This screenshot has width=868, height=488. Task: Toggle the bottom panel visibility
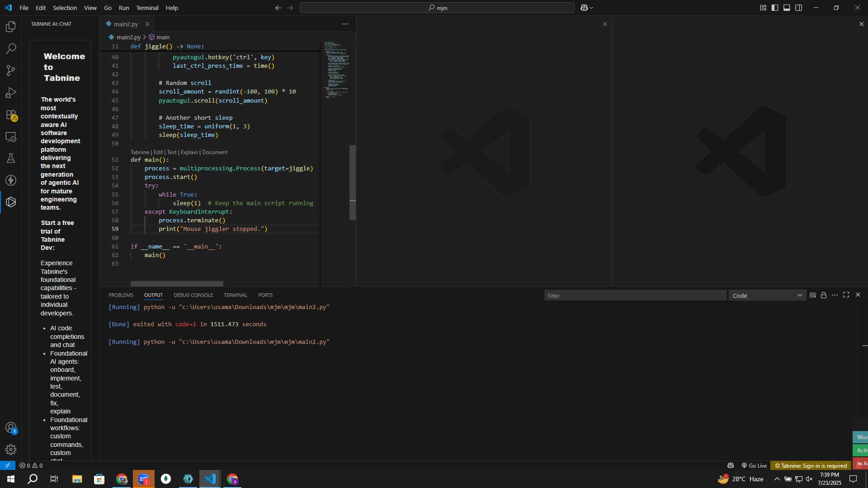(787, 8)
